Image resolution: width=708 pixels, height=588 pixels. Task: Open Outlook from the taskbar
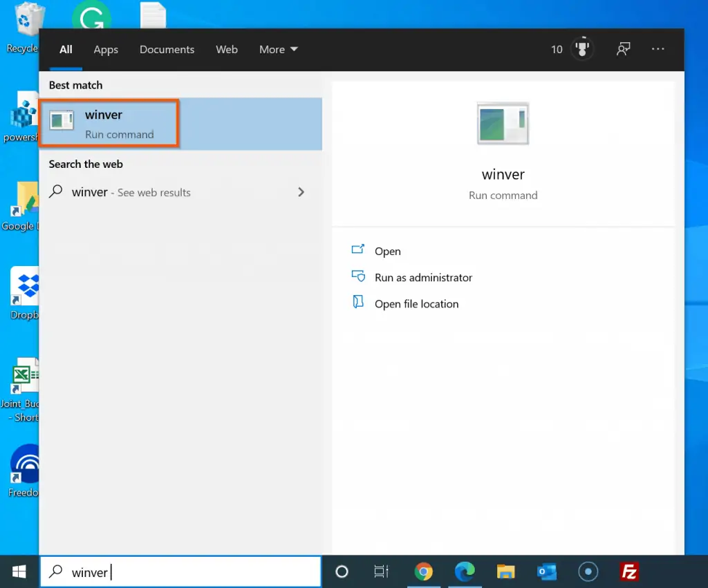tap(547, 571)
